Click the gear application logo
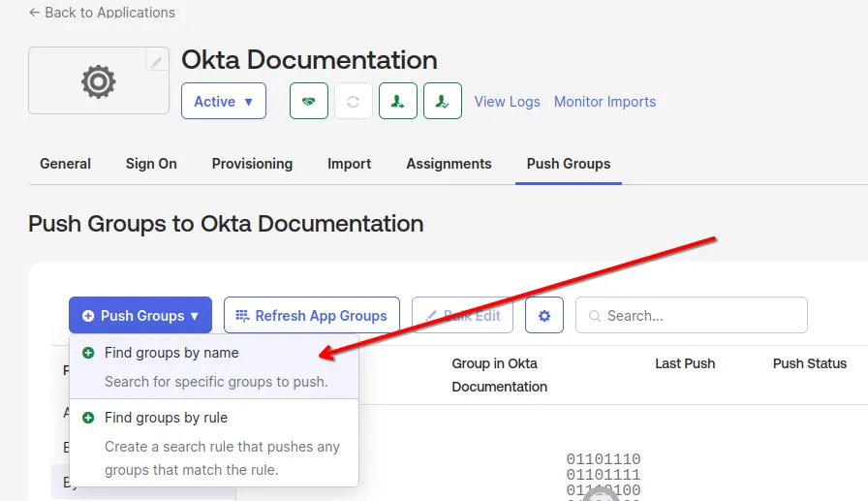Image resolution: width=868 pixels, height=501 pixels. pos(99,81)
